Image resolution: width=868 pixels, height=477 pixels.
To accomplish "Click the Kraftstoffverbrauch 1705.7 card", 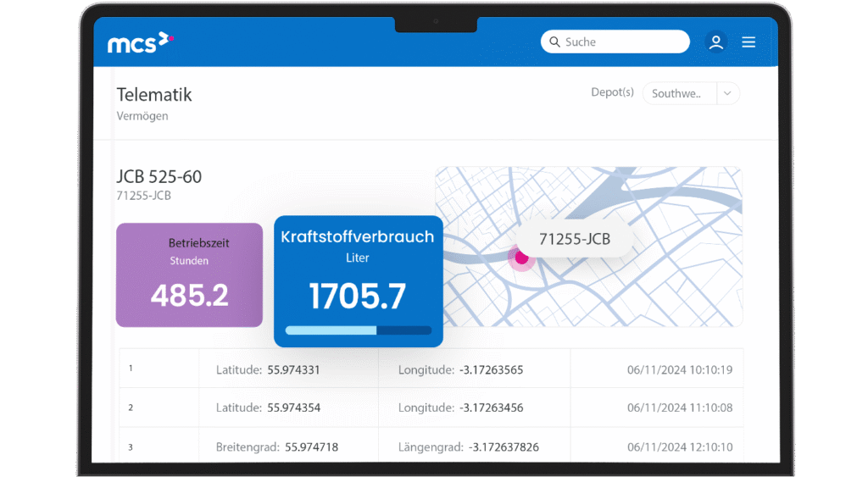I will click(359, 281).
